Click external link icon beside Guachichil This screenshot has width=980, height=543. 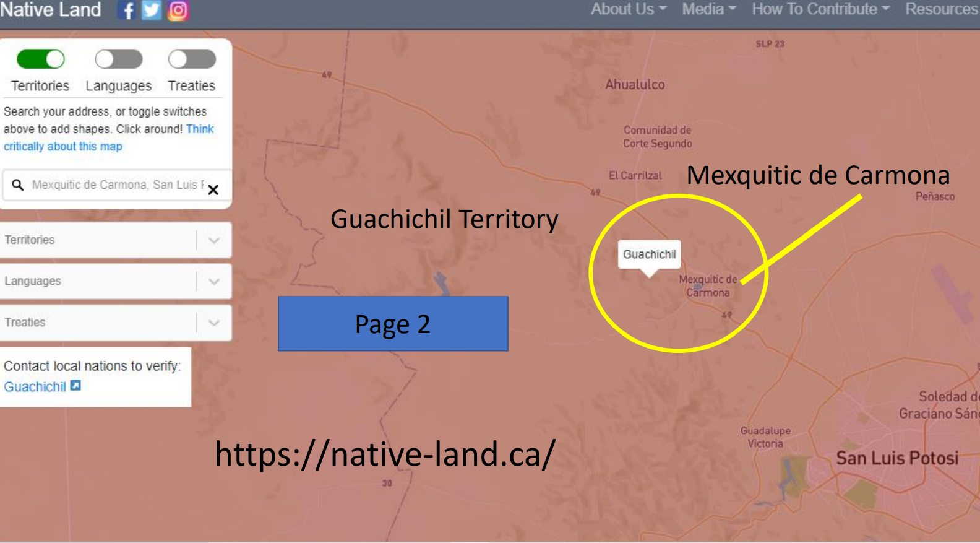coord(75,386)
